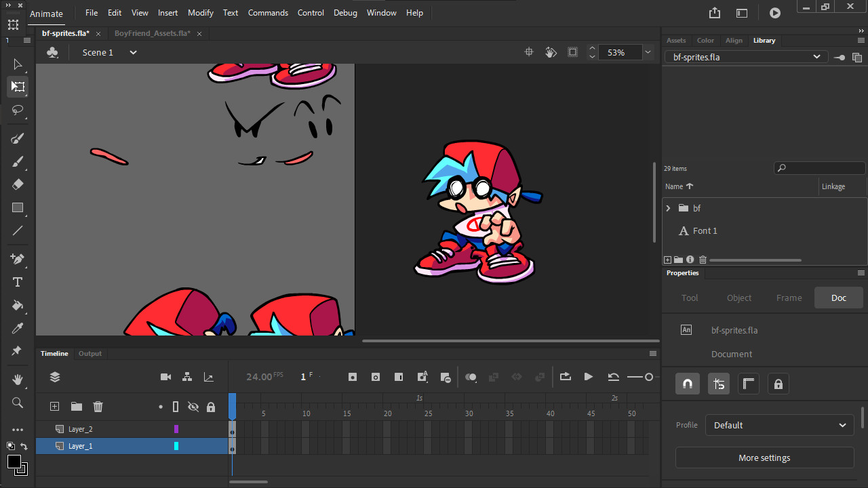This screenshot has width=868, height=488.
Task: Open the Library panel options menu
Action: tap(861, 40)
